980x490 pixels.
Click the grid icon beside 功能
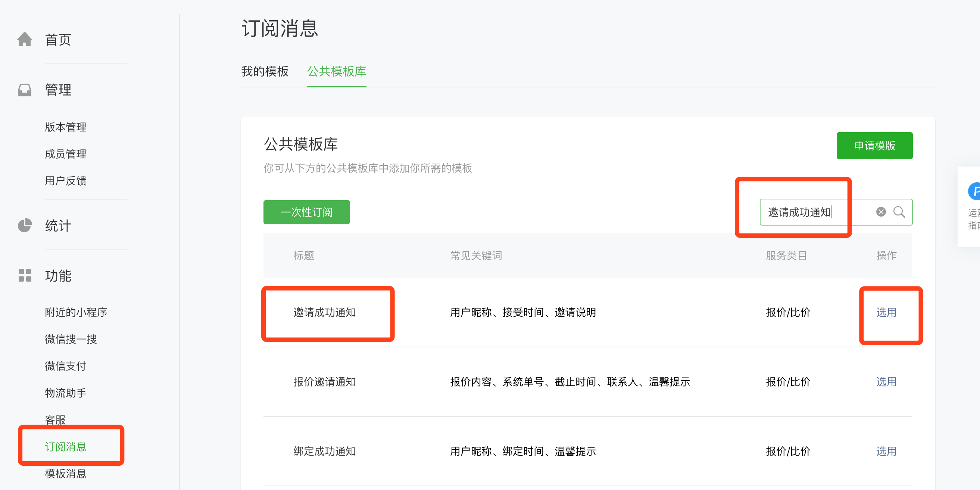pos(25,275)
